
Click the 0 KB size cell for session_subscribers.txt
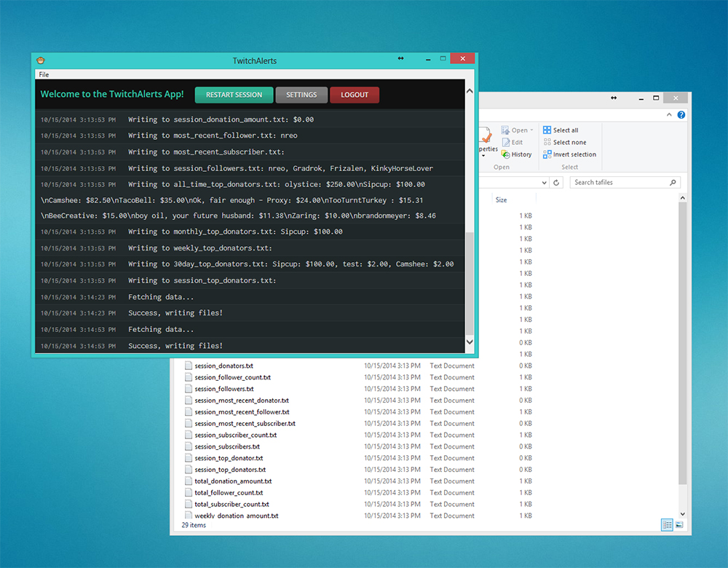point(526,446)
